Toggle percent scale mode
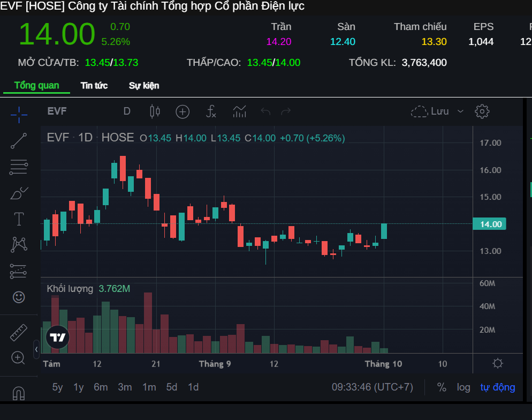 pos(442,387)
